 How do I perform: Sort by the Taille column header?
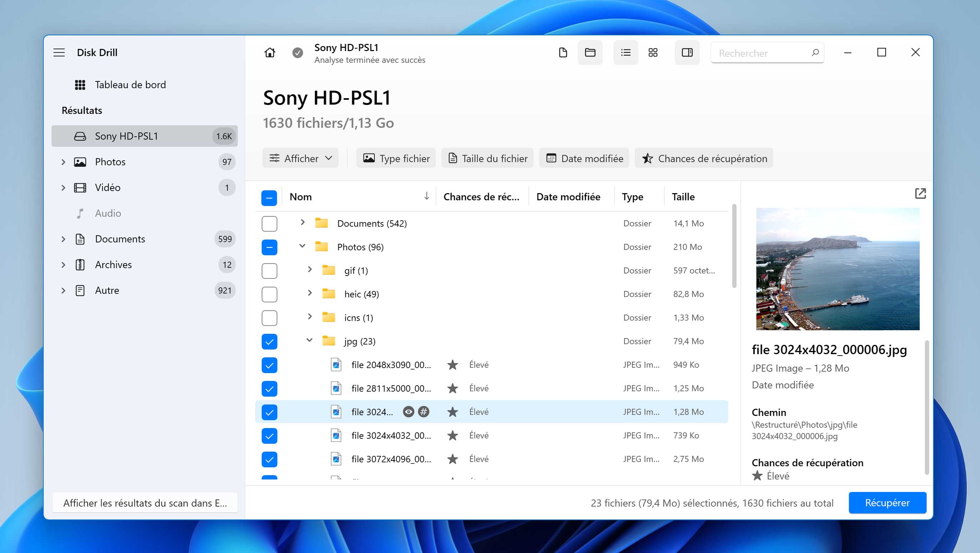[x=683, y=197]
